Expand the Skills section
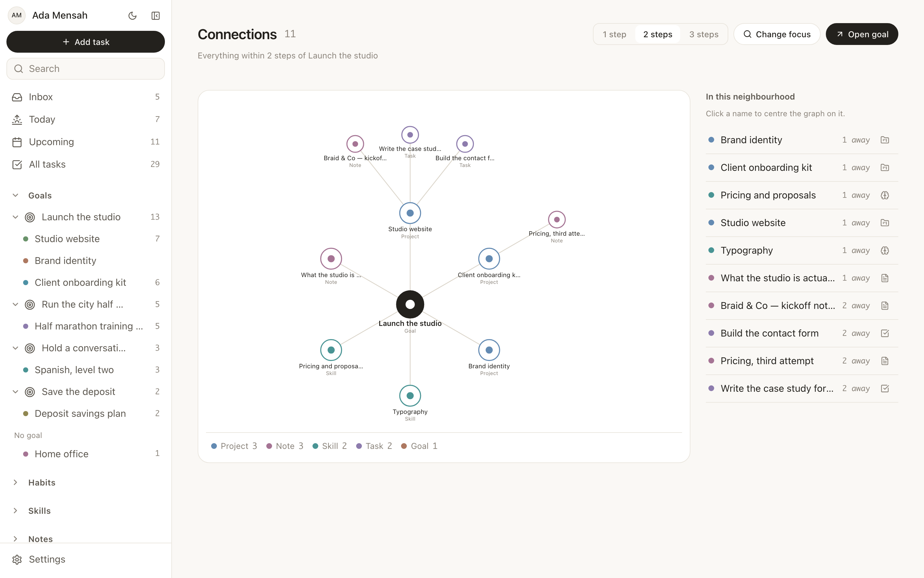This screenshot has height=578, width=924. tap(15, 511)
